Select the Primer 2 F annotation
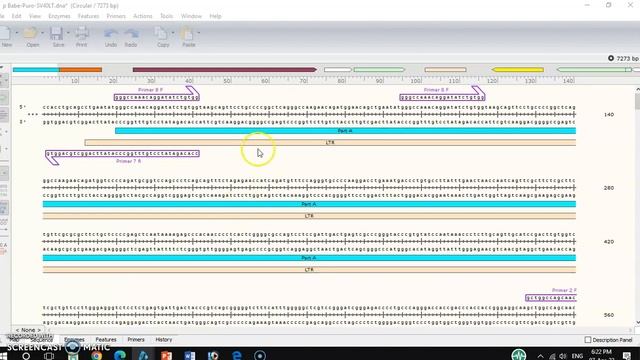The height and width of the screenshot is (360, 640). point(551,298)
